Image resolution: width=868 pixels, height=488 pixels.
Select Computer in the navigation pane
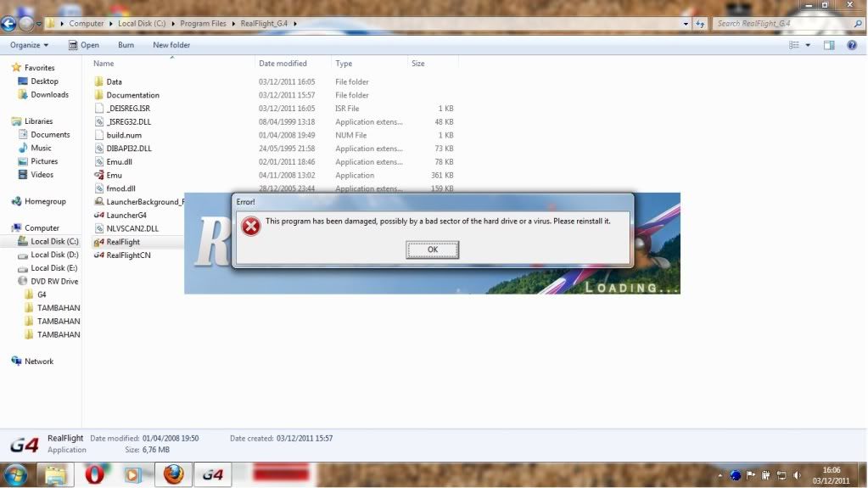tap(42, 228)
